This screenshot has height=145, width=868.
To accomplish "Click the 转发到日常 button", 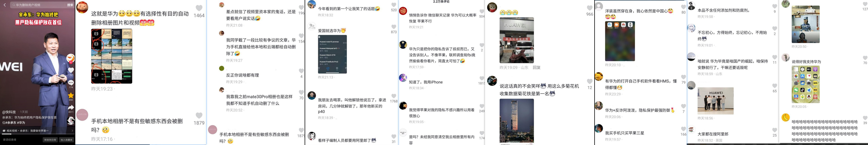I will pyautogui.click(x=50, y=140).
